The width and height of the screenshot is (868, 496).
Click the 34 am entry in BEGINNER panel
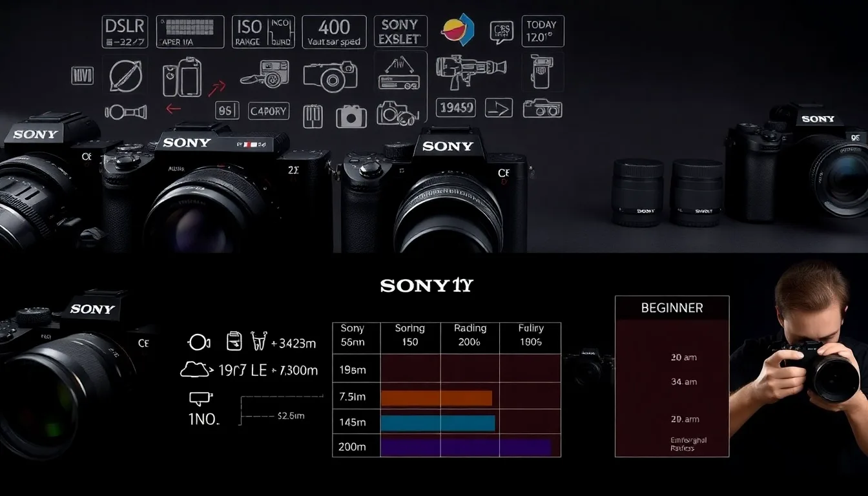[683, 382]
